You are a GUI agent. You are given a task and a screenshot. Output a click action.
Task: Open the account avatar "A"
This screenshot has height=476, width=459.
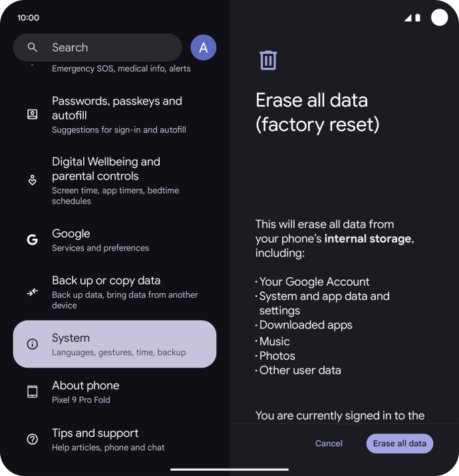tap(204, 47)
